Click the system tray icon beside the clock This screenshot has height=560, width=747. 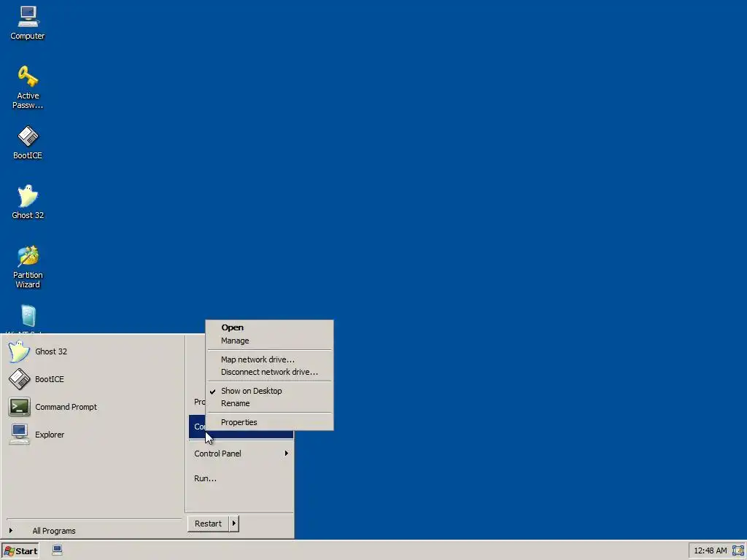coord(738,551)
